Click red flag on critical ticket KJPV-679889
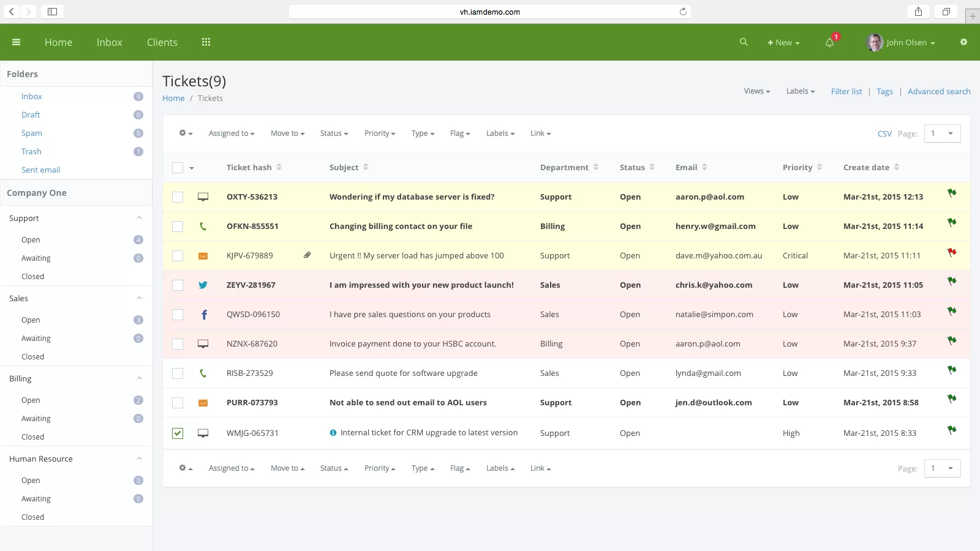The image size is (980, 551). (952, 252)
